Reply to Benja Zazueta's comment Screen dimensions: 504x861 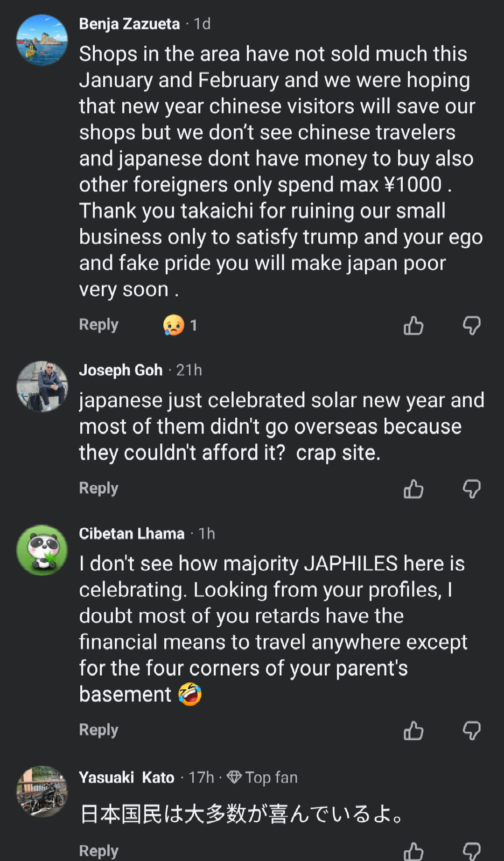(x=98, y=324)
